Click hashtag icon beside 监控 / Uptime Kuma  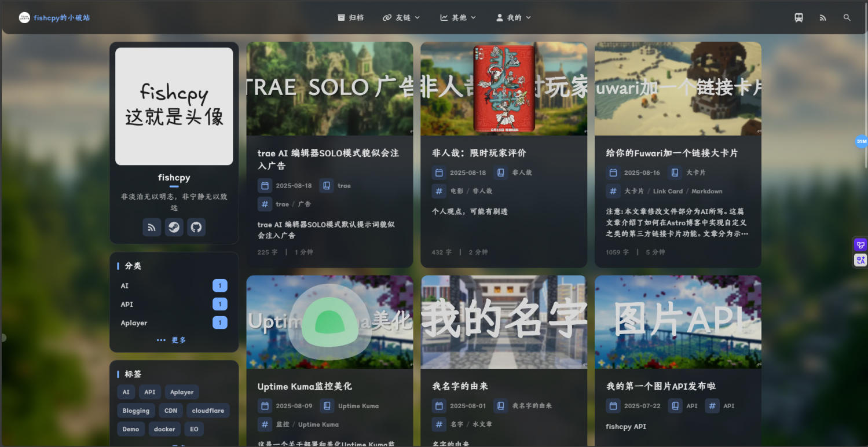click(x=265, y=424)
